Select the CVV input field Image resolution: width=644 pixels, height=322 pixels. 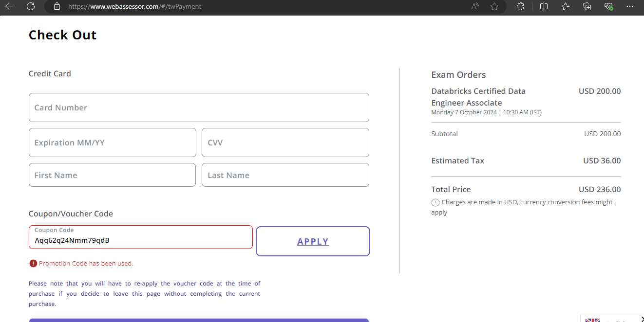tap(285, 143)
